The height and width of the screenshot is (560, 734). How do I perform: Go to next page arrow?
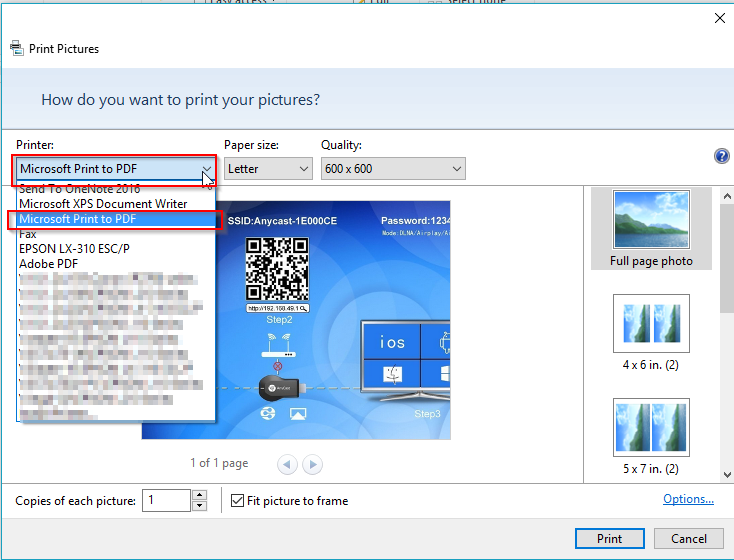pyautogui.click(x=312, y=464)
